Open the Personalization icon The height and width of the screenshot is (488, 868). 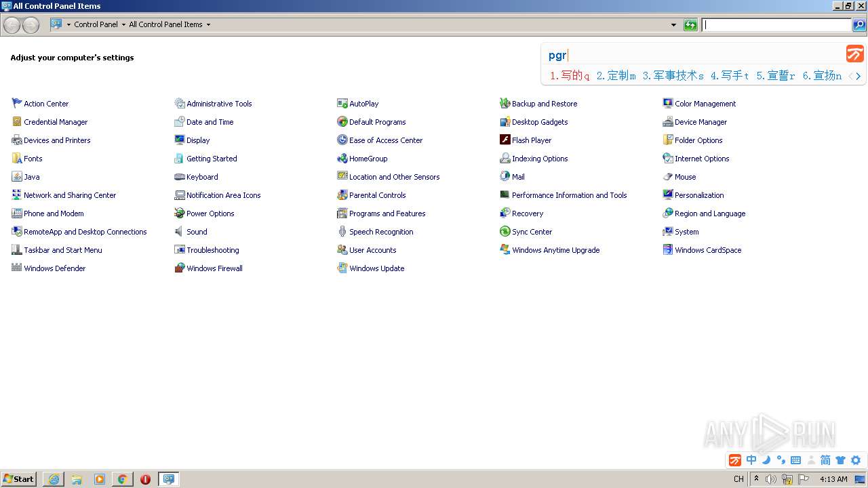[x=668, y=195]
